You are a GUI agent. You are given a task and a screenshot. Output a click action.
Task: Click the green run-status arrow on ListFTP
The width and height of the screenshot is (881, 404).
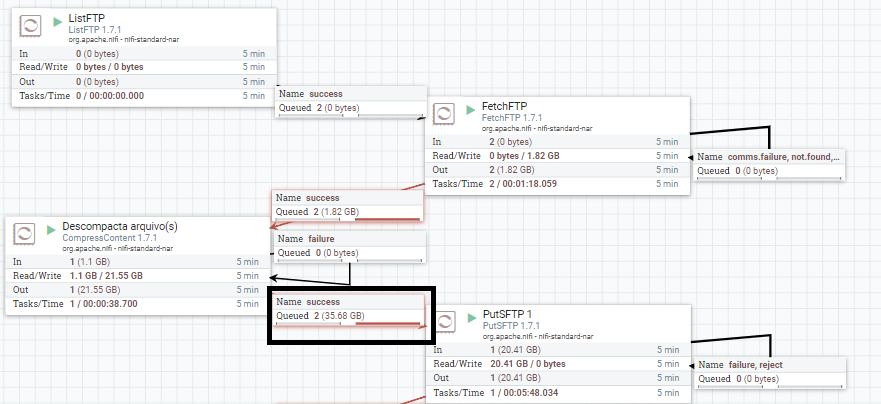57,22
